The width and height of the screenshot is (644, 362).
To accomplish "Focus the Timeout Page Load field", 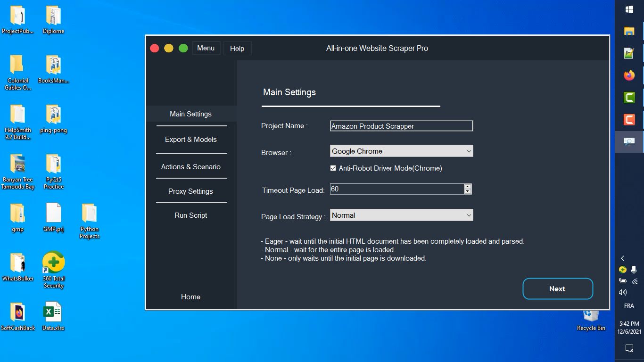I will pyautogui.click(x=397, y=189).
